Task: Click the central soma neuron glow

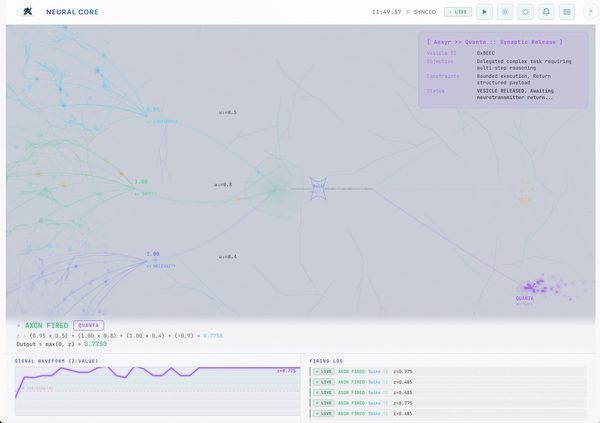Action: (276, 189)
